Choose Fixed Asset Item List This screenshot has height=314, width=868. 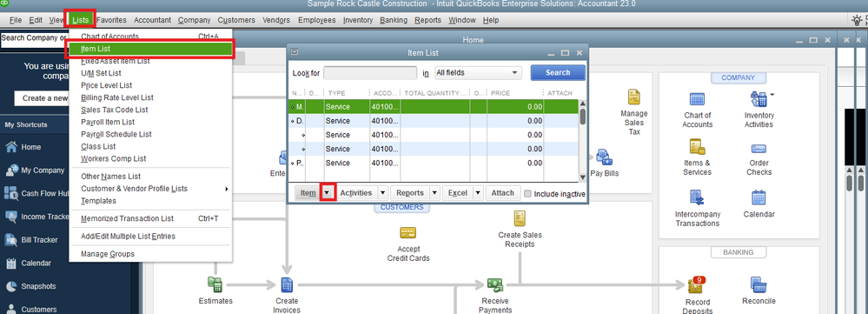point(150,61)
